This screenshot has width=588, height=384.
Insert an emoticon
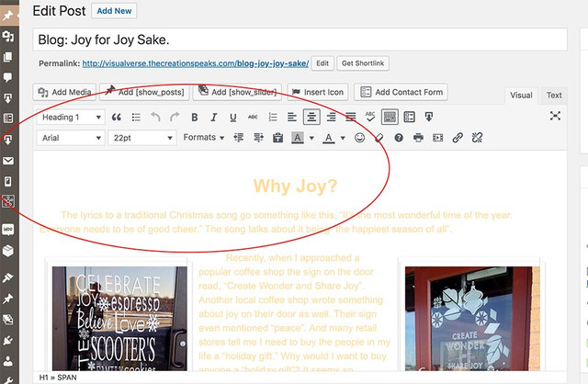tap(359, 138)
